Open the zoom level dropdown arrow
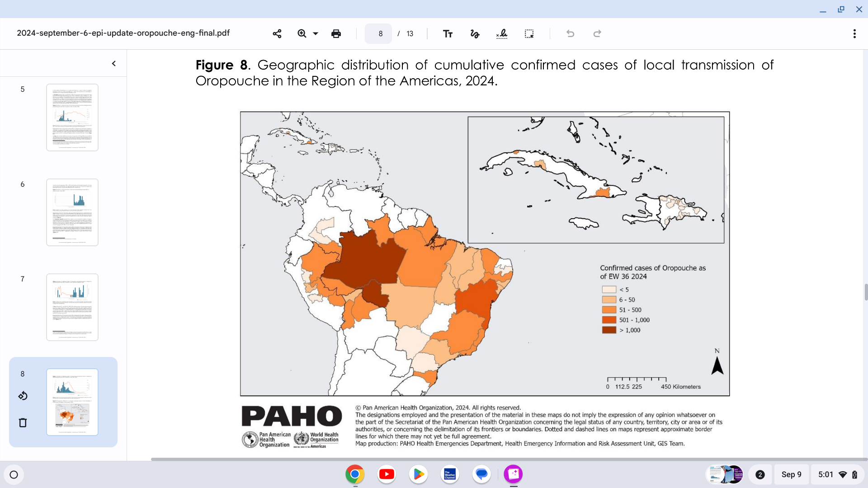 click(316, 33)
